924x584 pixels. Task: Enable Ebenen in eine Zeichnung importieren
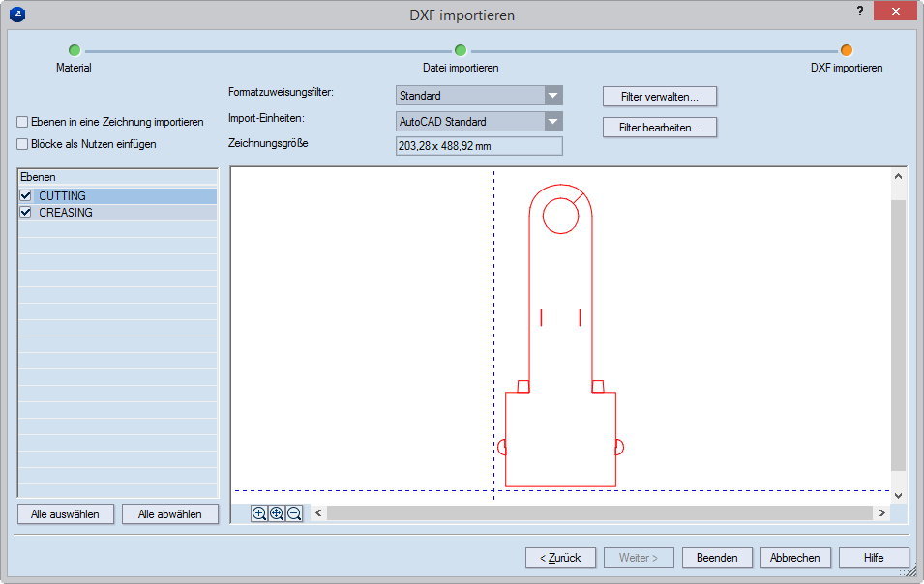[22, 122]
